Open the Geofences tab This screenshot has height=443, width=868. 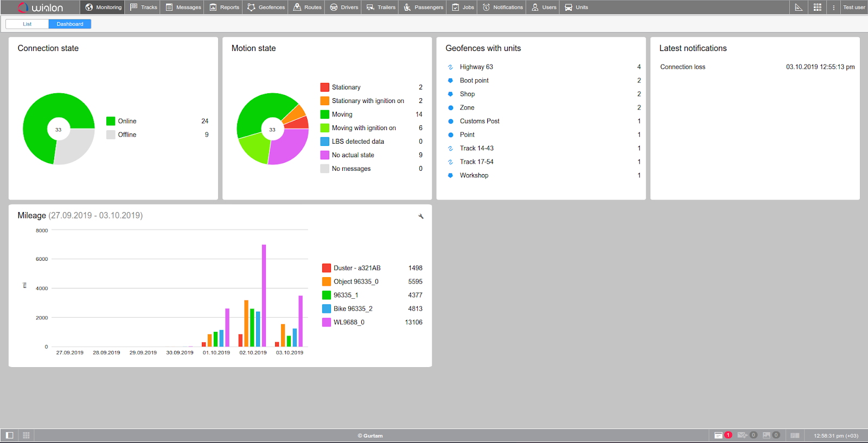click(x=266, y=7)
